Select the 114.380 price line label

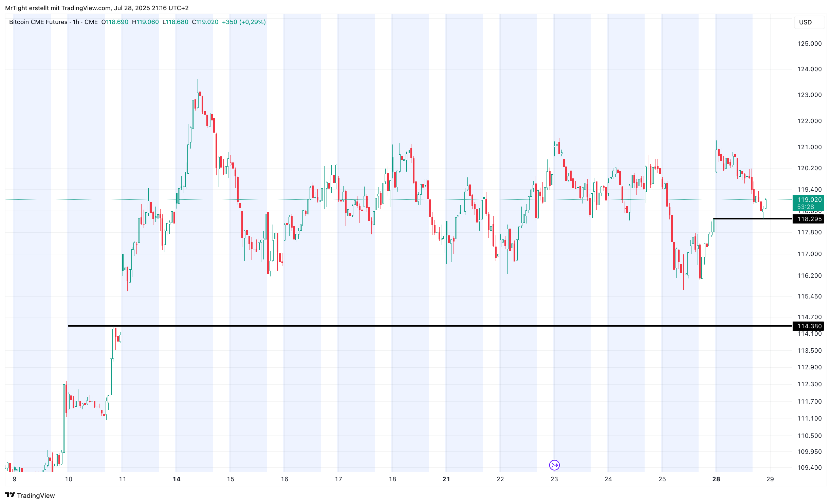[809, 326]
